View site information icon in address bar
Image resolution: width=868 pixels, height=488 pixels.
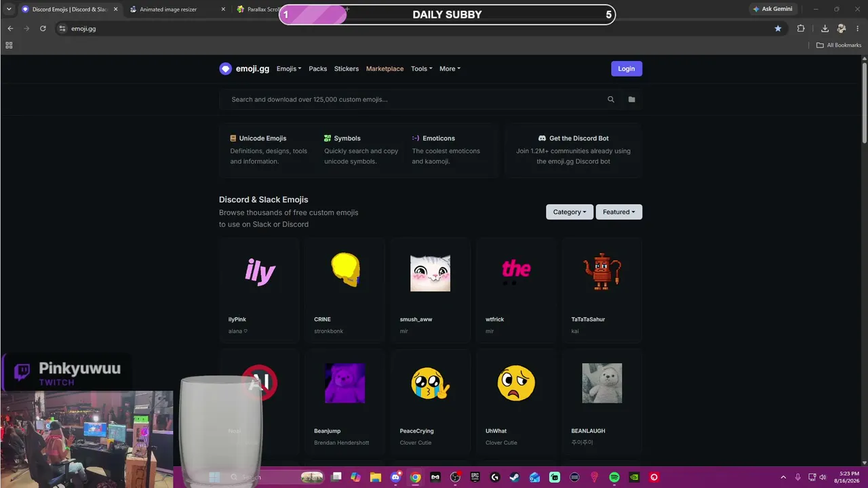pyautogui.click(x=62, y=28)
